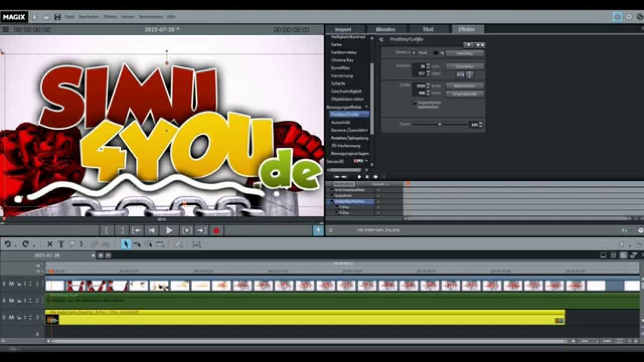The height and width of the screenshot is (362, 644).
Task: Click the save disk icon in top bar
Action: pos(57,17)
